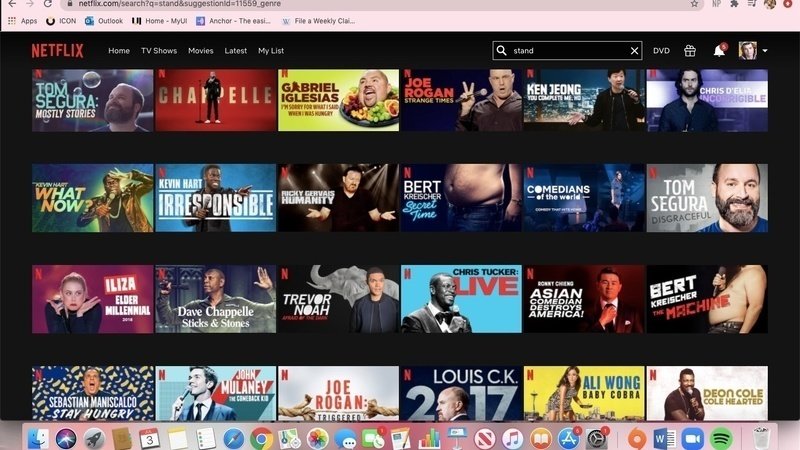Open the Chrome media control icon
The height and width of the screenshot is (450, 800).
coord(752,4)
